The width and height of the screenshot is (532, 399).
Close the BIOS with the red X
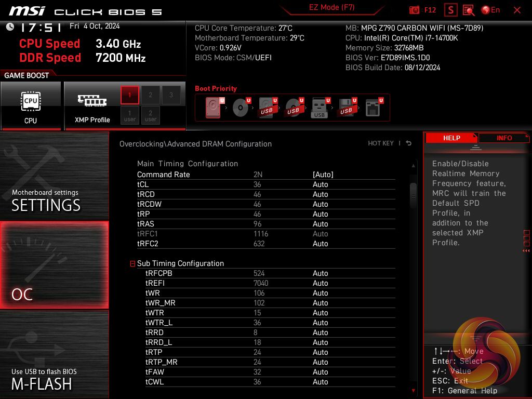[517, 10]
